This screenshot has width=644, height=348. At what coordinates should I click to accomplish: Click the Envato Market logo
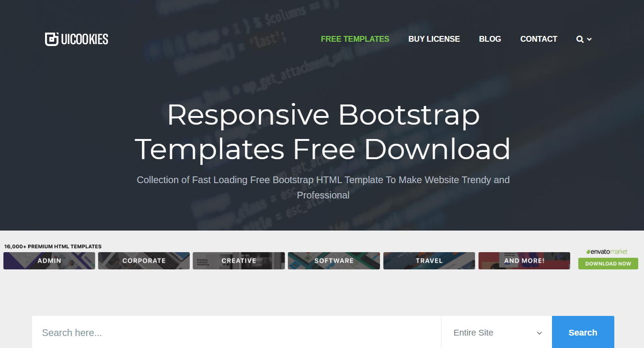point(607,251)
